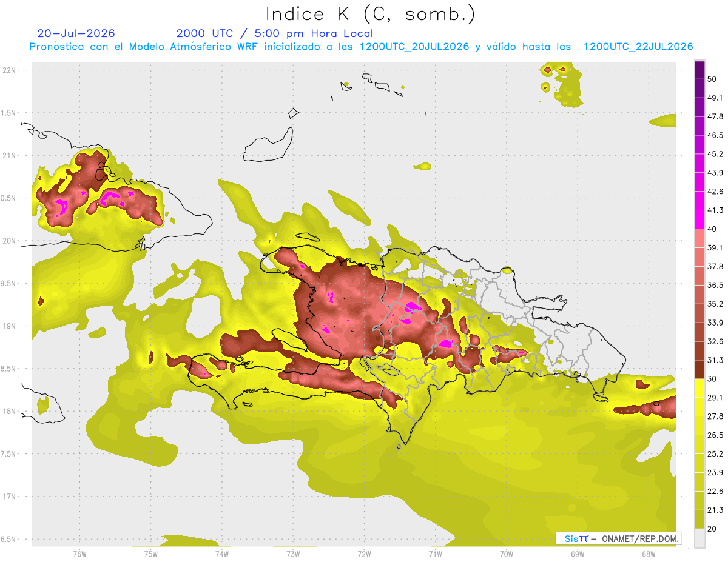
Task: Click the colorbar value 42.6
Action: tap(716, 192)
